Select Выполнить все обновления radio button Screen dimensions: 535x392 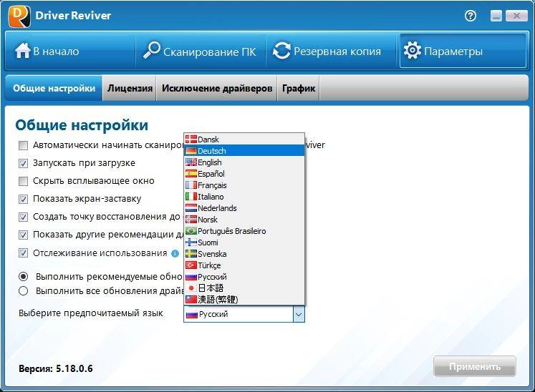pos(23,290)
